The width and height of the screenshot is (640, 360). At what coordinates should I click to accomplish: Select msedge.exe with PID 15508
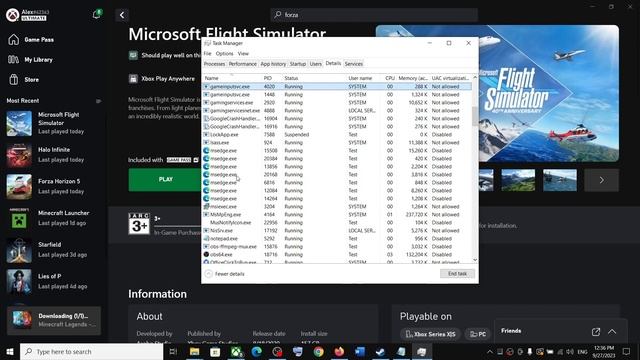click(x=337, y=151)
